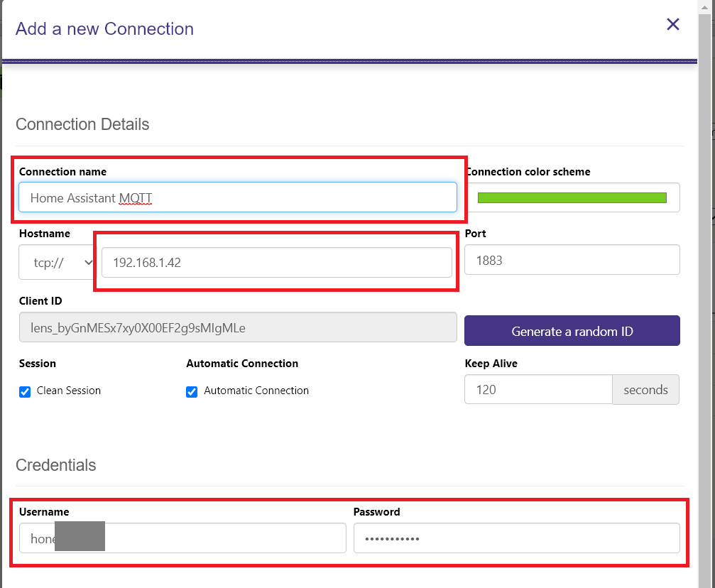Click the hostname field showing 192.168.1.42

pyautogui.click(x=276, y=262)
